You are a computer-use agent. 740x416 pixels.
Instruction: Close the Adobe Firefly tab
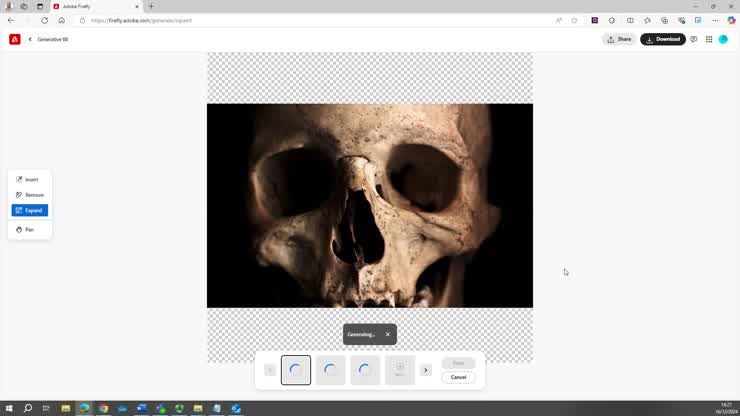[137, 7]
